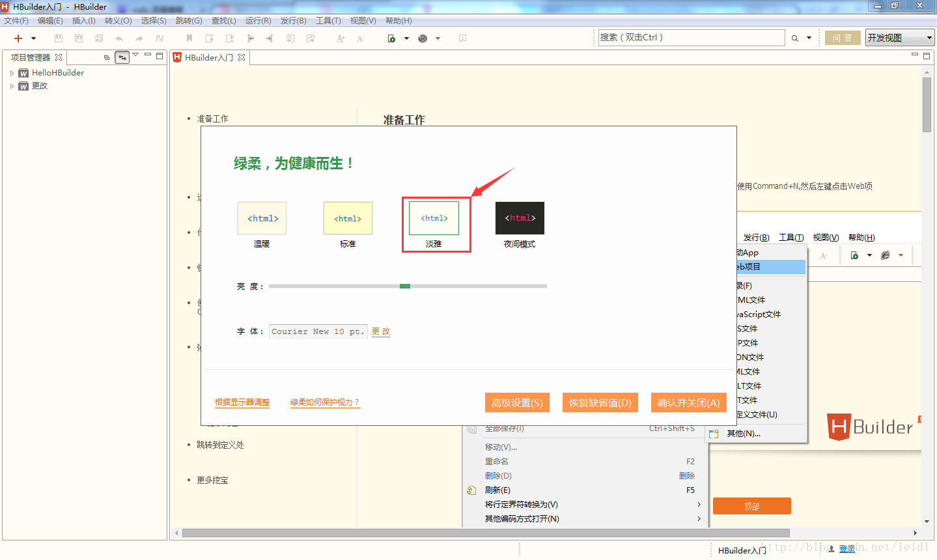Screen dimensions: 937x560
Task: Click the browser globe toolbar icon
Action: pos(423,38)
